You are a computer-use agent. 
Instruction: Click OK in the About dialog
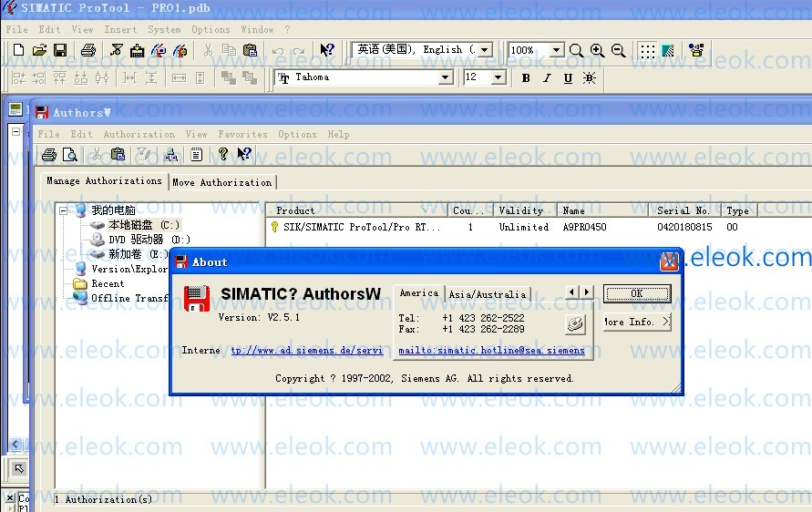point(637,293)
